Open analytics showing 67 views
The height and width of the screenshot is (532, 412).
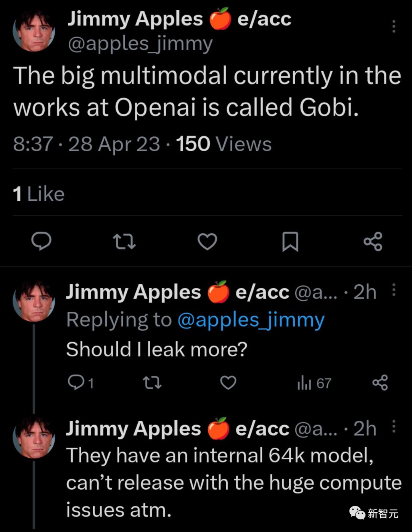click(314, 383)
